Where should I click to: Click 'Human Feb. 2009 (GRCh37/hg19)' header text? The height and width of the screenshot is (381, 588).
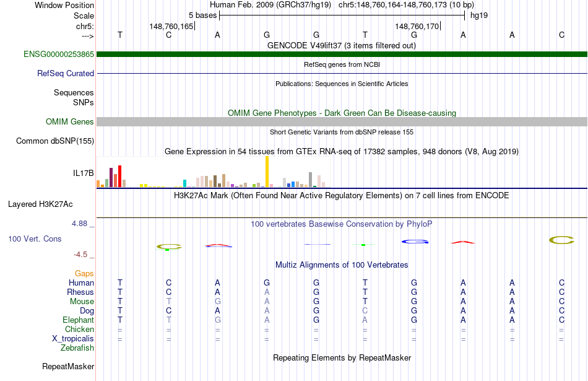pyautogui.click(x=270, y=5)
